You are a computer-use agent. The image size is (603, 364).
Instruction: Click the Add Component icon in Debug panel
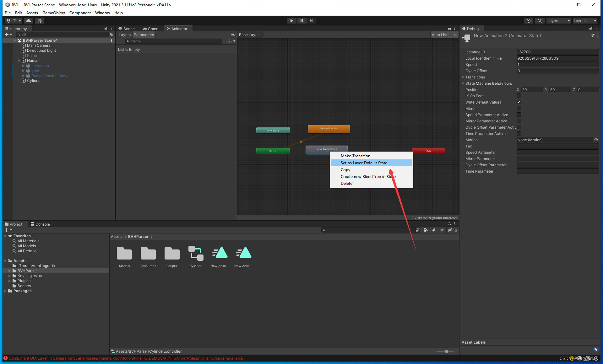click(x=593, y=35)
